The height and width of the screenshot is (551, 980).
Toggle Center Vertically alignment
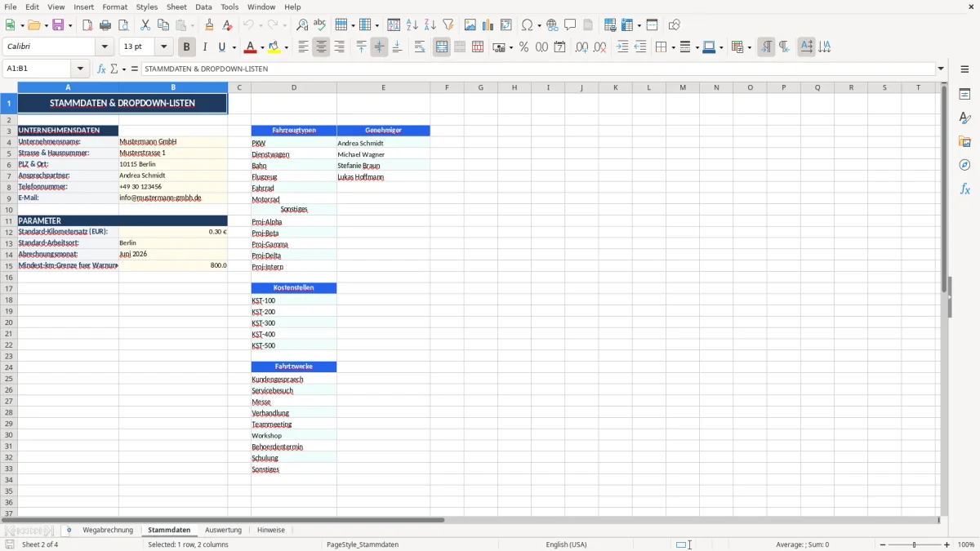click(x=379, y=47)
